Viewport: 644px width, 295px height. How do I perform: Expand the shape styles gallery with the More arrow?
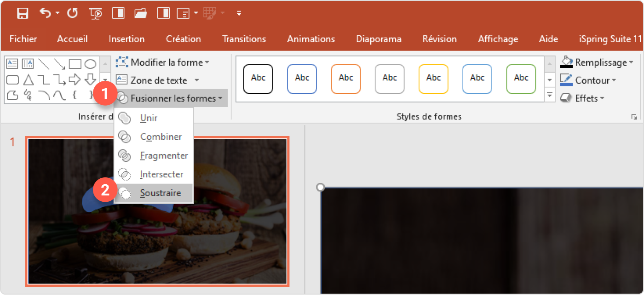coord(550,95)
